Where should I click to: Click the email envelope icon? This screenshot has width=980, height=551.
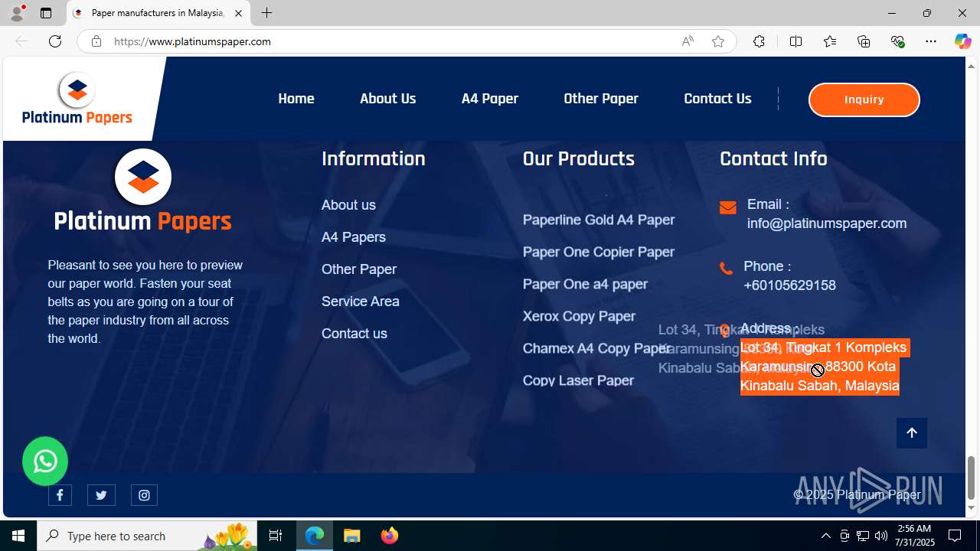[728, 207]
